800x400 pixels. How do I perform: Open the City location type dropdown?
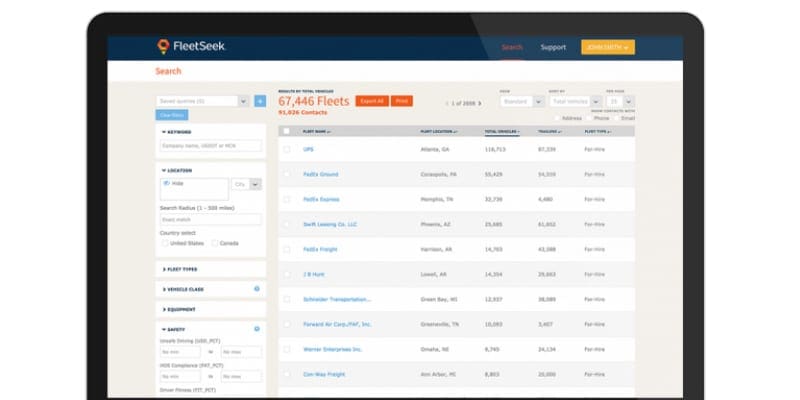pos(246,184)
